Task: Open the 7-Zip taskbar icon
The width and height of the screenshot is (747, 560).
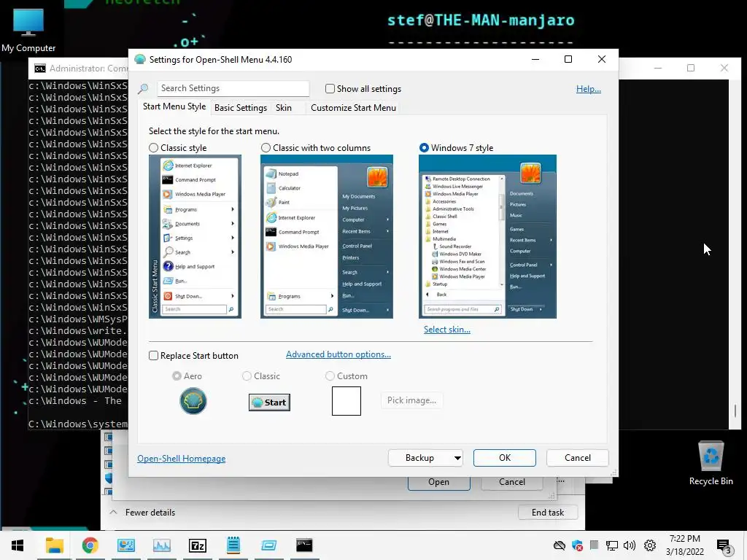Action: tap(197, 545)
